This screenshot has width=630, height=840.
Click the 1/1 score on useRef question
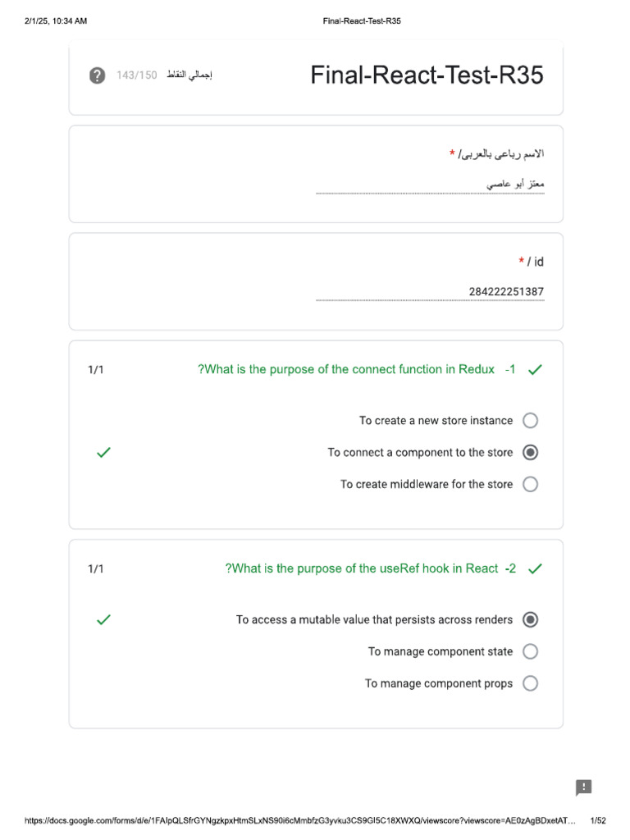click(96, 568)
